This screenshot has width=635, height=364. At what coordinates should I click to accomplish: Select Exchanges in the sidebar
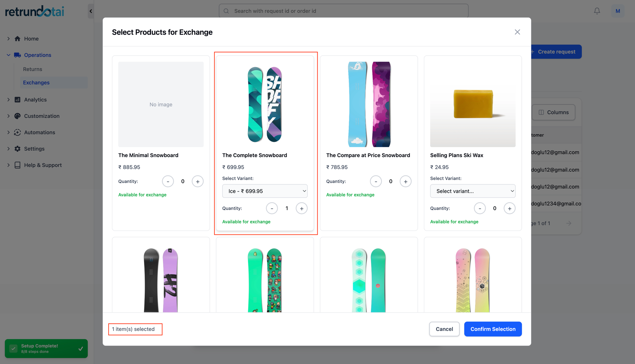point(36,83)
